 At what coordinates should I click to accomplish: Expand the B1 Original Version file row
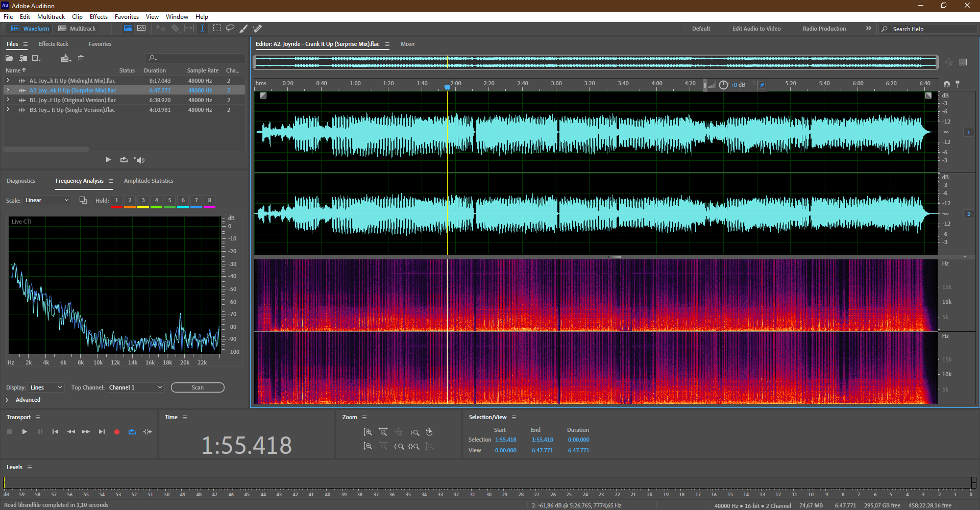[8, 100]
